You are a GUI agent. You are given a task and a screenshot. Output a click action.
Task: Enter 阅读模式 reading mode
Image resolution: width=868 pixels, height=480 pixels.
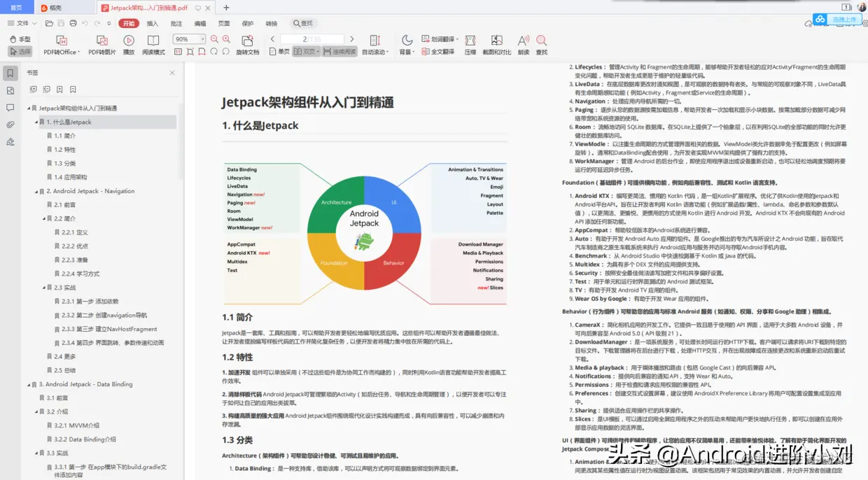[x=153, y=45]
